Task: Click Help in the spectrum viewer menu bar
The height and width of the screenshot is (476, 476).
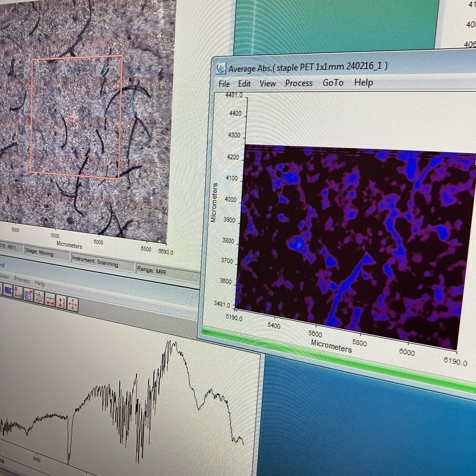Action: [39, 283]
